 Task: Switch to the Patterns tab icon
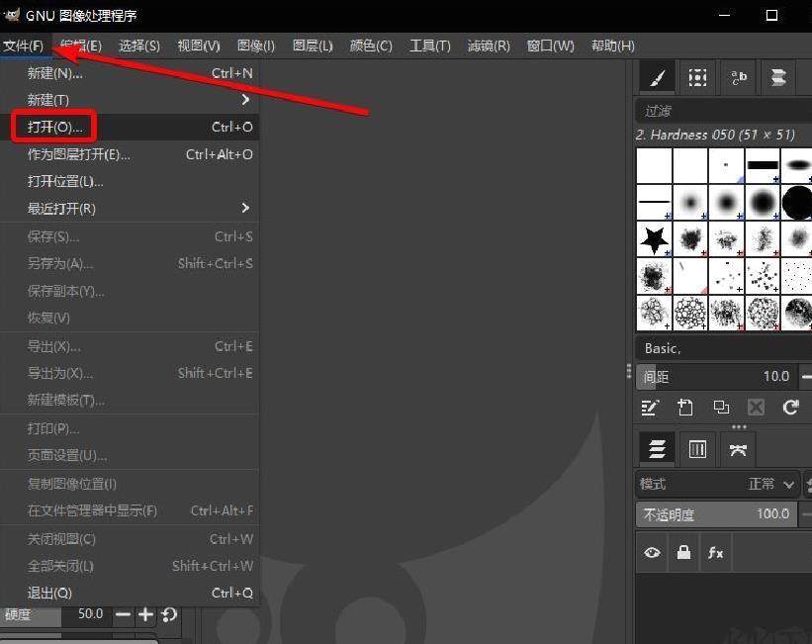697,78
